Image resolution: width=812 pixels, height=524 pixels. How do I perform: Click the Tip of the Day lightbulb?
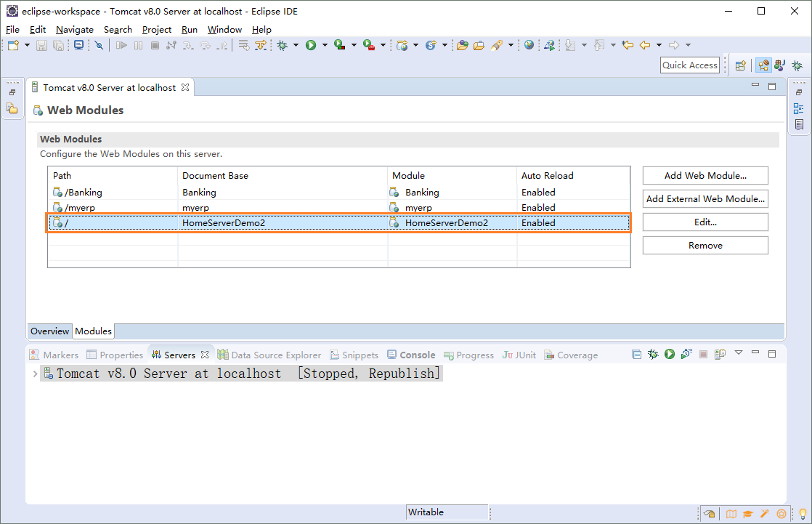pos(803,514)
